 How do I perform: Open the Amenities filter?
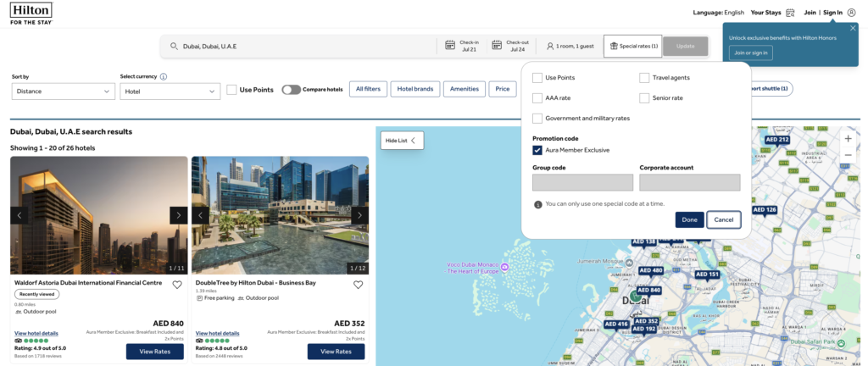pos(465,89)
